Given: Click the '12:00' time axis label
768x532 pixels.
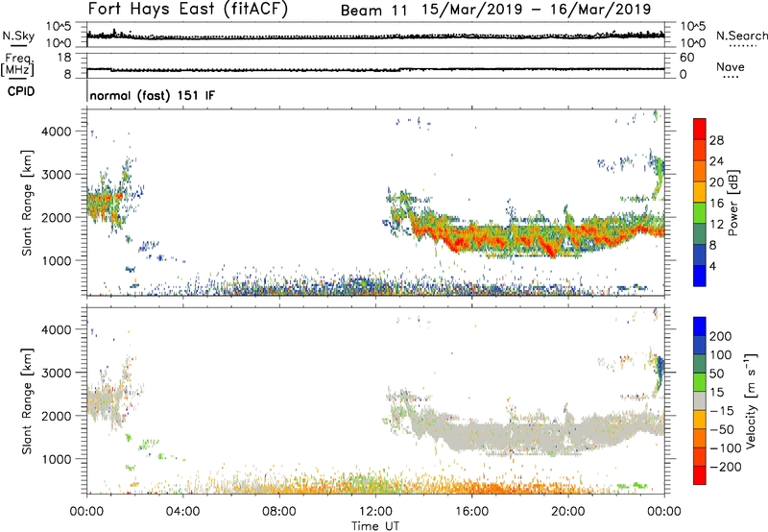Looking at the screenshot, I should click(375, 512).
